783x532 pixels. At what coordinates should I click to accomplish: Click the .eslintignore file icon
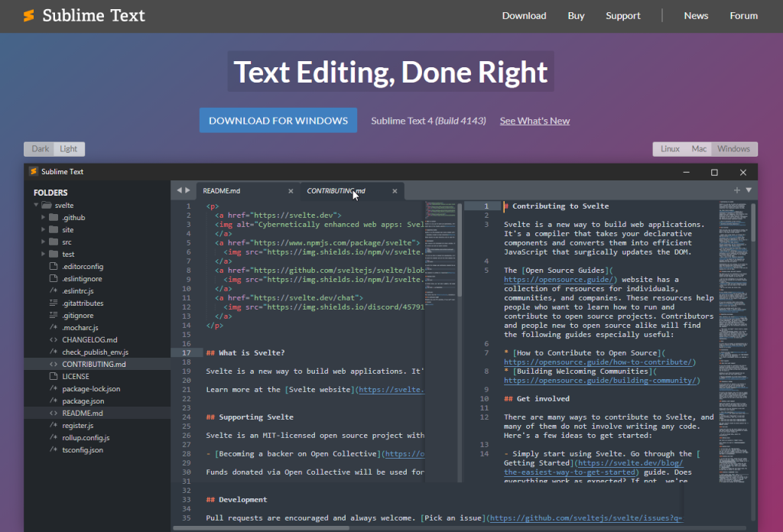(x=54, y=278)
